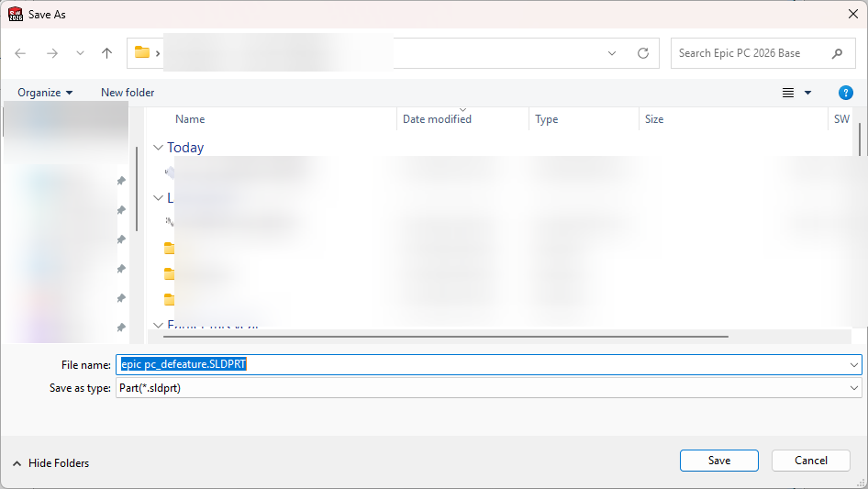Open the Save as type combo box
The image size is (868, 489).
(488, 388)
